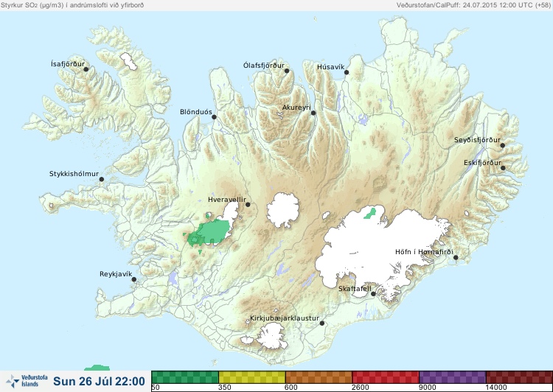553x392 pixels.
Task: Click the 'Húsavík' map label
Action: (x=330, y=66)
